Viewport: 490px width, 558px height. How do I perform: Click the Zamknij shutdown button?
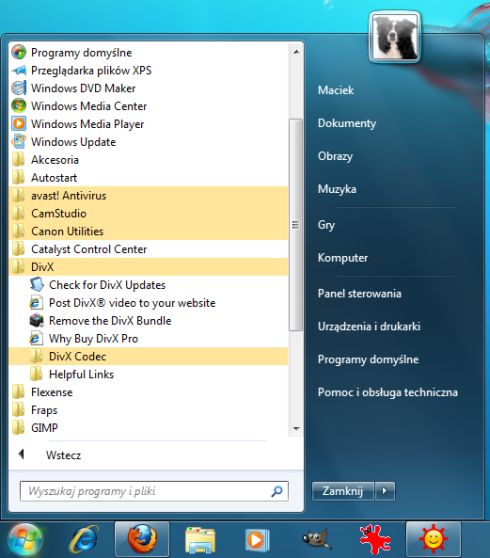click(x=343, y=491)
